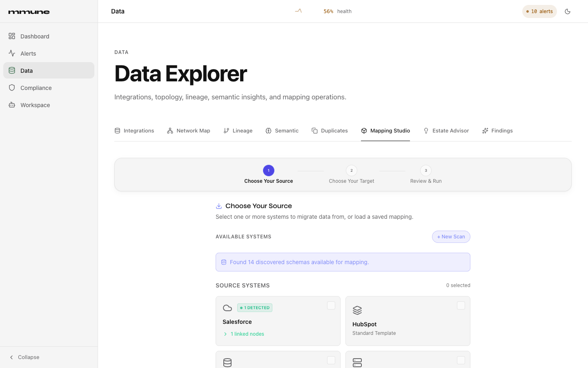Open the Lineage tab
The height and width of the screenshot is (368, 588).
click(x=238, y=131)
